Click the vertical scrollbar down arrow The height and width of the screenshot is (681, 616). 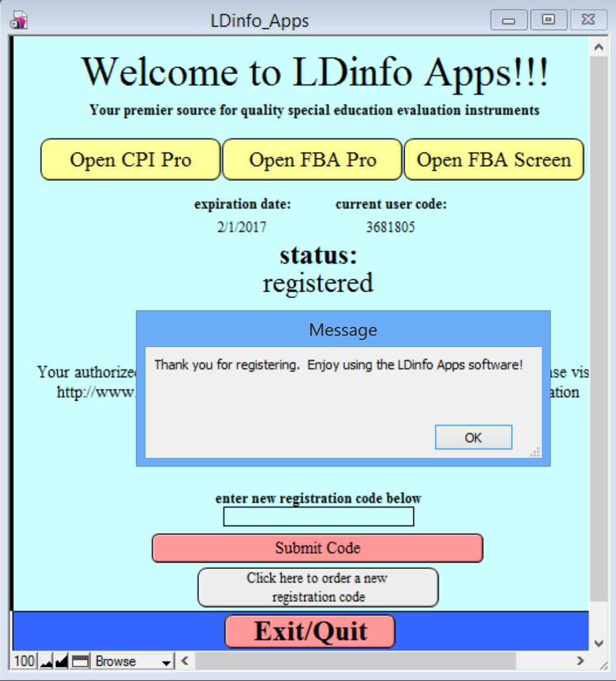coord(599,643)
